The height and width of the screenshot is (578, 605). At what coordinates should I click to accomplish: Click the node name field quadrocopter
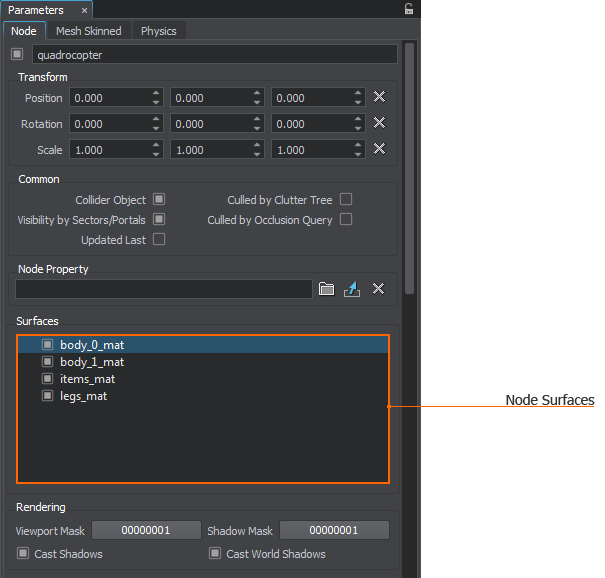214,55
